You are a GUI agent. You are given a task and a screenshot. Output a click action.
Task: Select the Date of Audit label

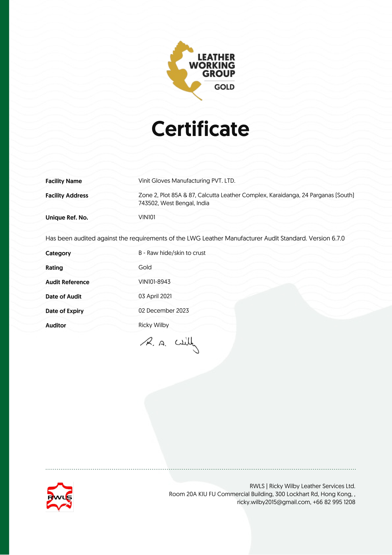64,297
